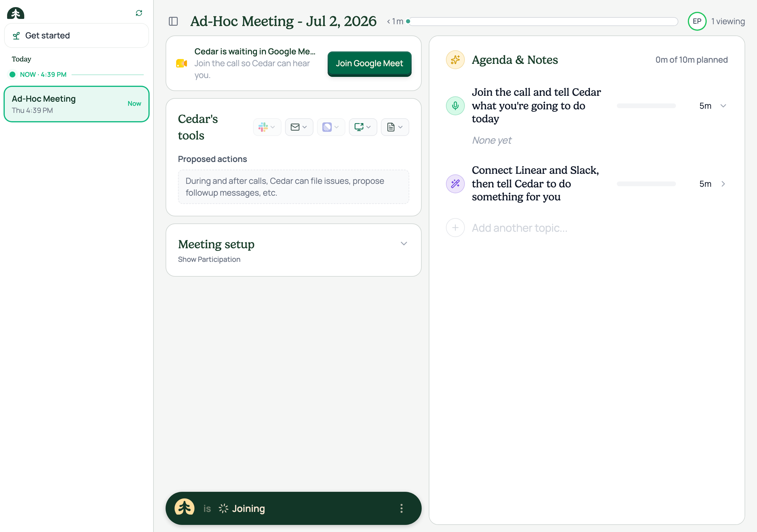This screenshot has width=757, height=532.
Task: Open the three-dot menu in Joining bar
Action: point(401,508)
